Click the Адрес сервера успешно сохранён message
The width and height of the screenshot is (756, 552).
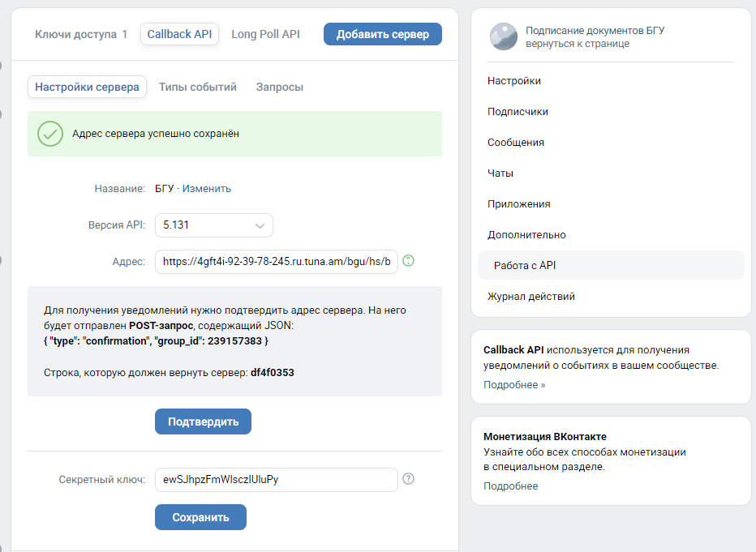click(x=156, y=134)
